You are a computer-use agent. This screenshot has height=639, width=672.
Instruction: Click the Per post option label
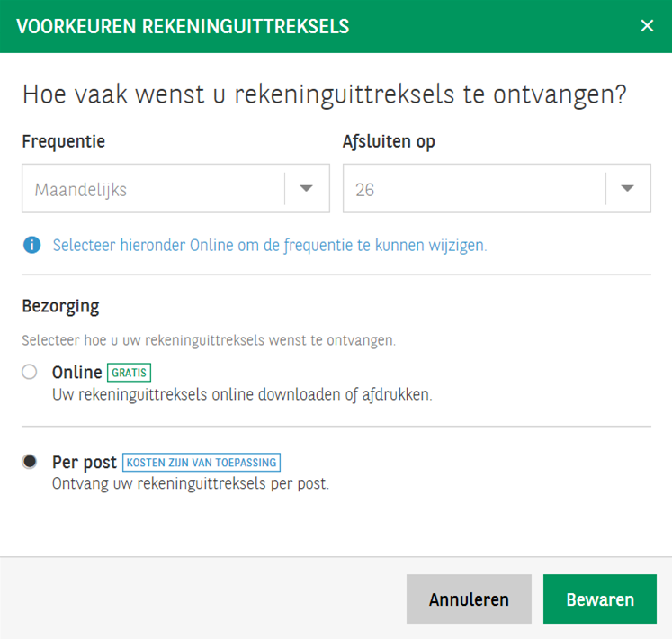pos(85,463)
